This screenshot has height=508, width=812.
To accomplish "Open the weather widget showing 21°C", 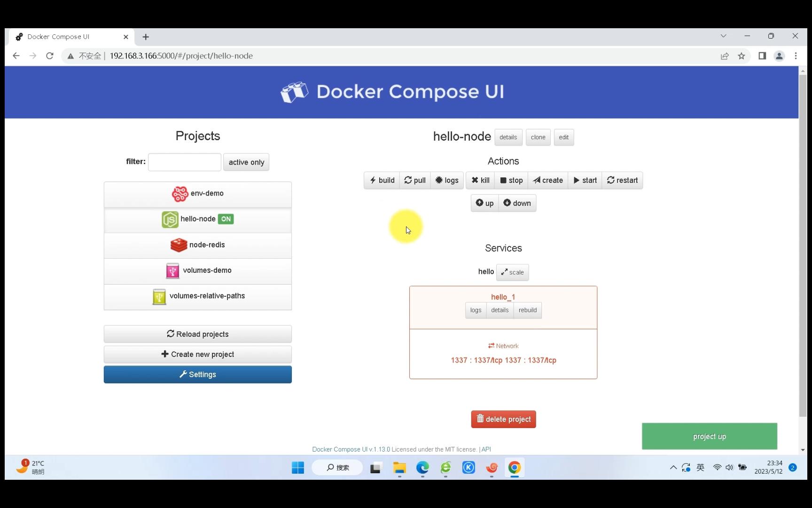I will (x=30, y=467).
